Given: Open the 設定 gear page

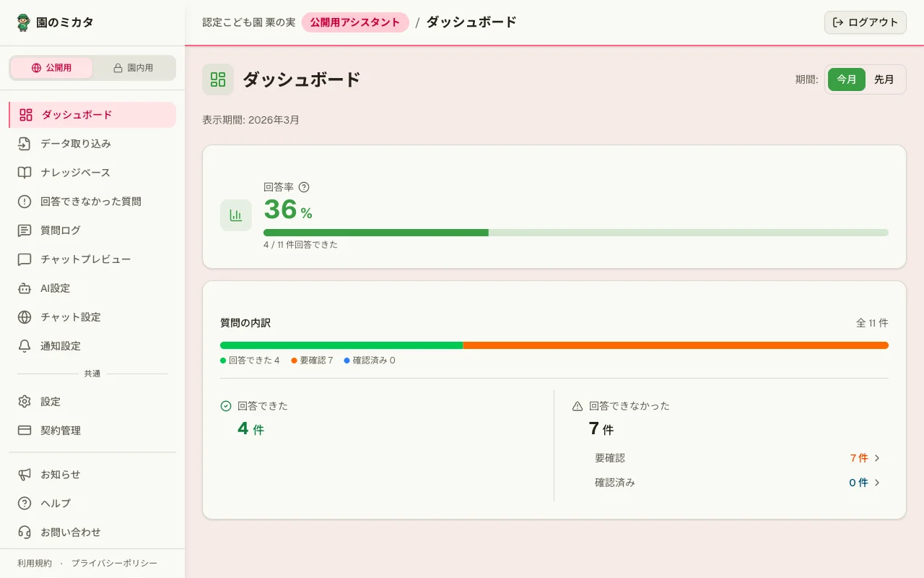Looking at the screenshot, I should tap(50, 402).
